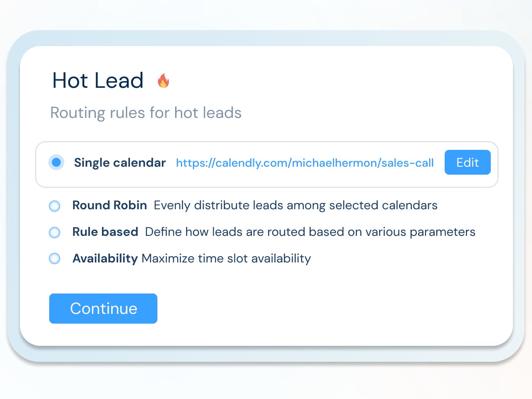Enable the Availability radio option
Viewport: 532px width, 399px height.
pos(55,258)
